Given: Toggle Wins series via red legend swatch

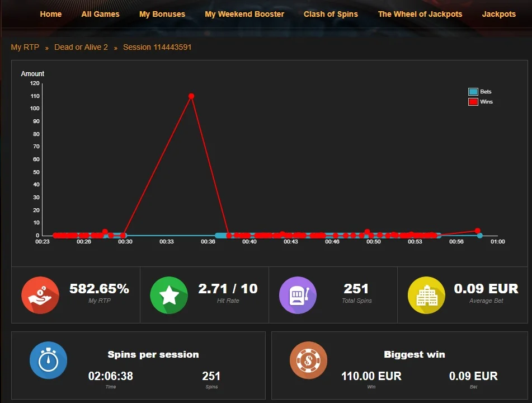Looking at the screenshot, I should point(473,102).
